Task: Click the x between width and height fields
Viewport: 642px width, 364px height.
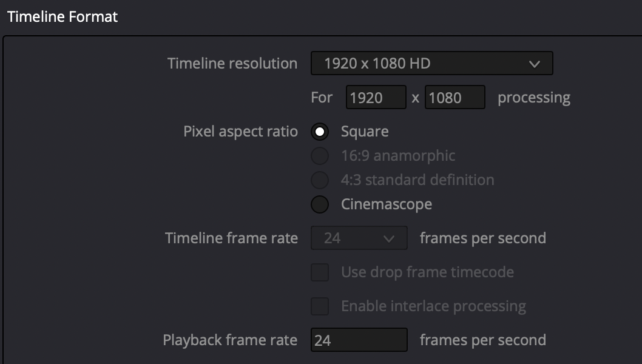Action: (x=416, y=98)
